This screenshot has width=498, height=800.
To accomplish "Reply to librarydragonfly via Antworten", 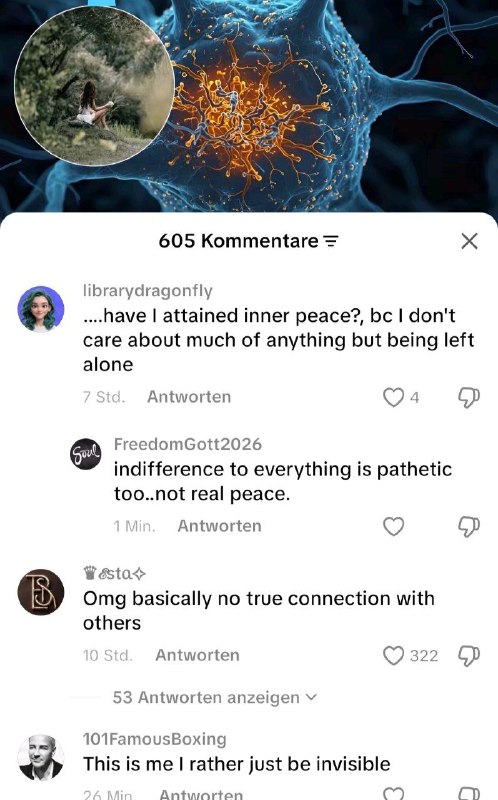I will 189,397.
